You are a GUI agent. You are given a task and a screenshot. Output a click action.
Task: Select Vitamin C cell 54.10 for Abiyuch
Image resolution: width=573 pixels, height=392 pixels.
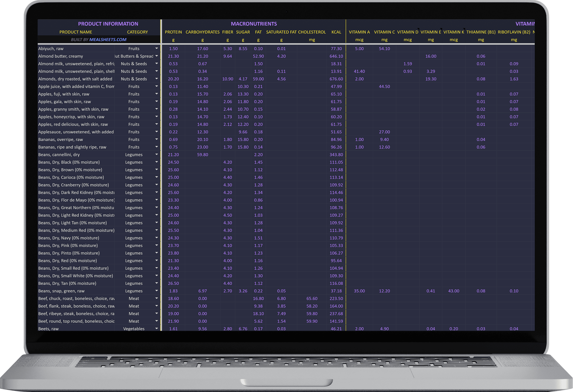(x=384, y=49)
